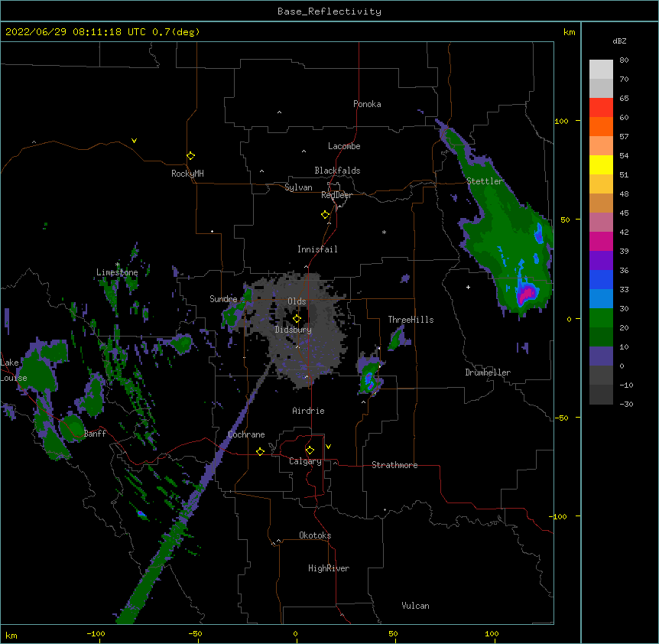The width and height of the screenshot is (659, 644).
Task: Click the 80 value atop the dBZ scale
Action: tap(624, 60)
